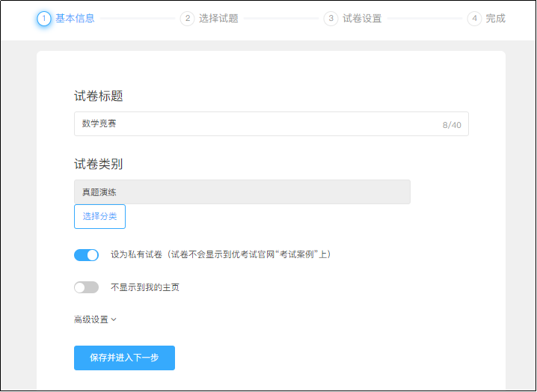
Task: Click the 试卷标题 heading
Action: tap(99, 96)
